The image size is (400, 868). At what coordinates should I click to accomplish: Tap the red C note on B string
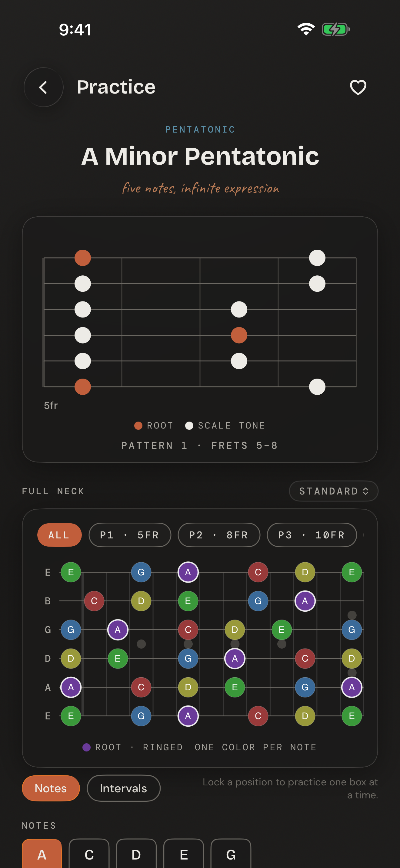(94, 601)
